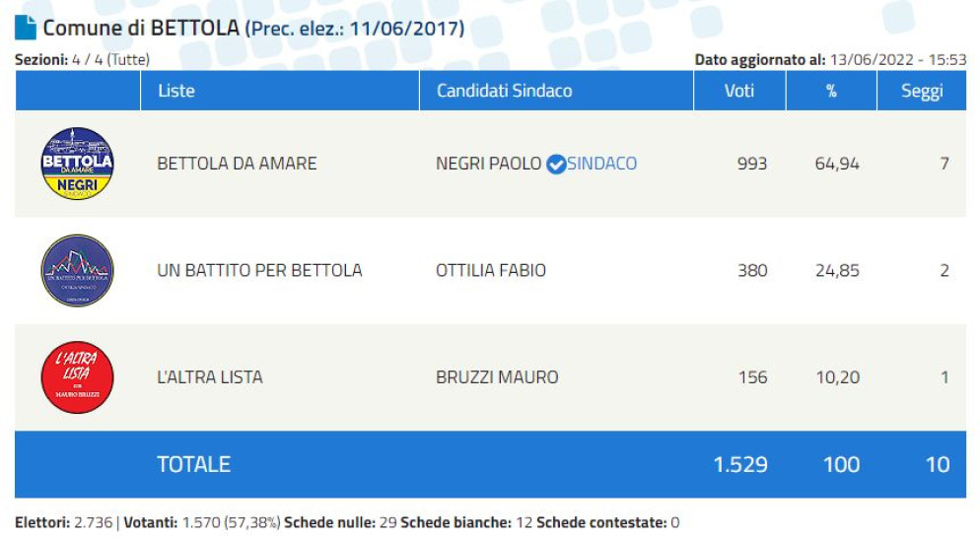Click the Liste column header

tap(176, 91)
